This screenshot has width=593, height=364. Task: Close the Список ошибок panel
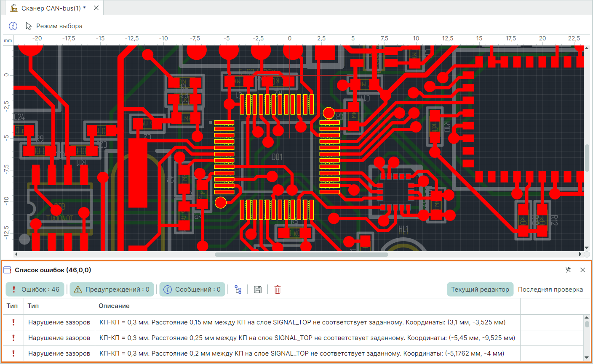pos(582,270)
